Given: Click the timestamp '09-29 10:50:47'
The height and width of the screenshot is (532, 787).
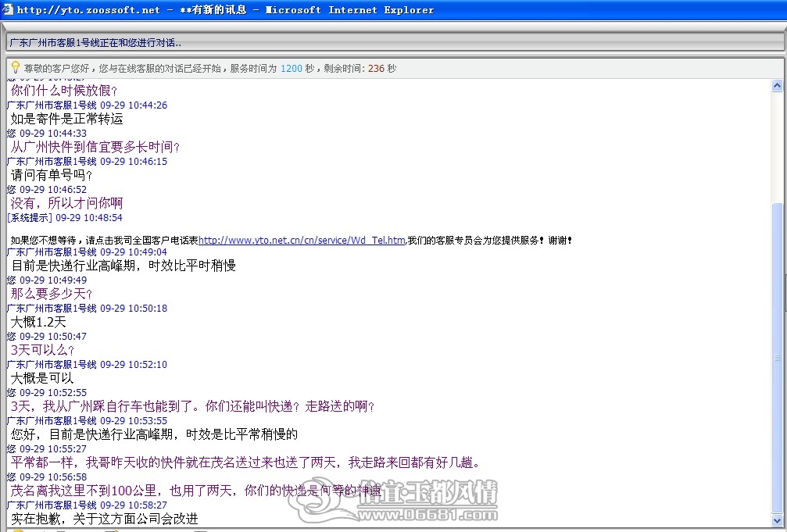Looking at the screenshot, I should (53, 336).
